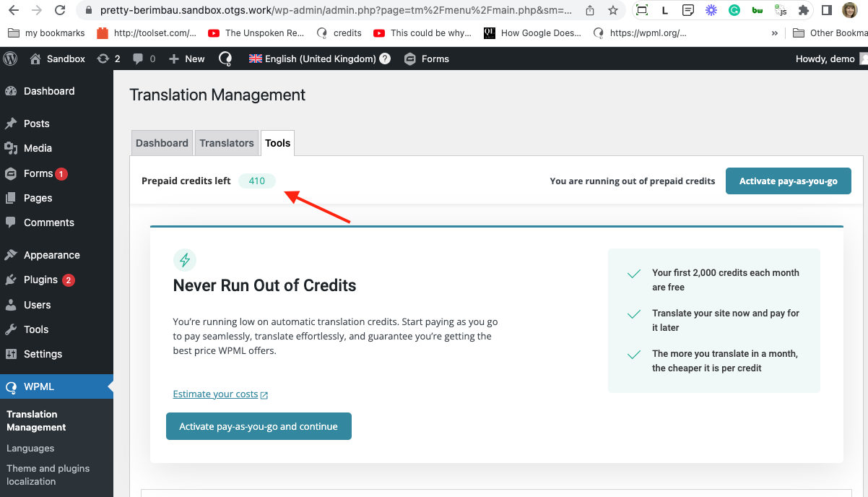
Task: Open the Chrome profile avatar
Action: [x=850, y=10]
